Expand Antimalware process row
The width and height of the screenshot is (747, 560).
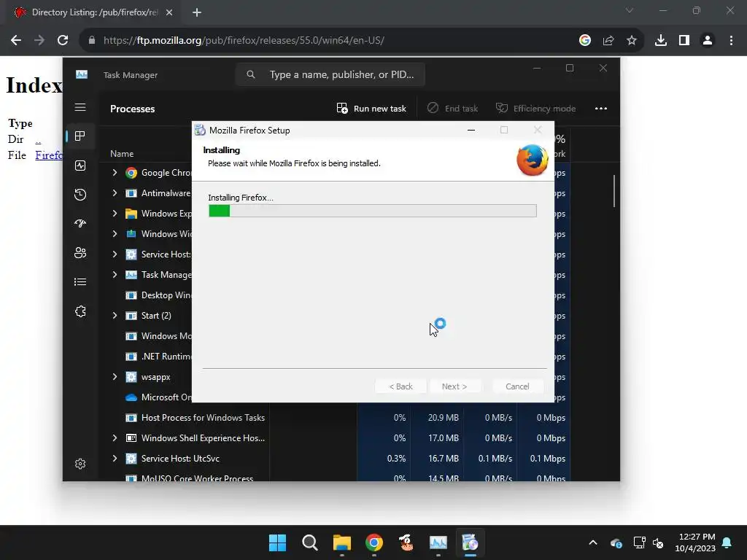(115, 192)
